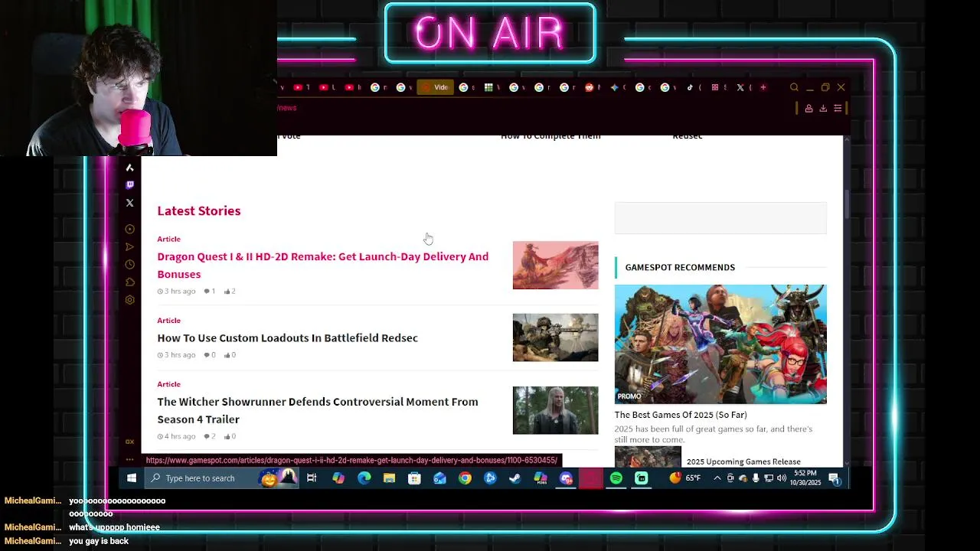Click the volume speaker tray icon

(782, 478)
